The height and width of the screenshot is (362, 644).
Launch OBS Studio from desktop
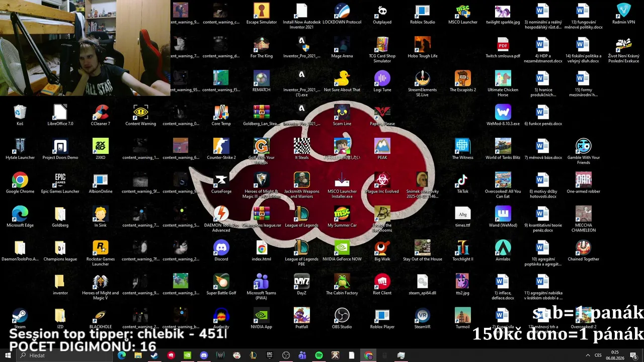(x=342, y=318)
